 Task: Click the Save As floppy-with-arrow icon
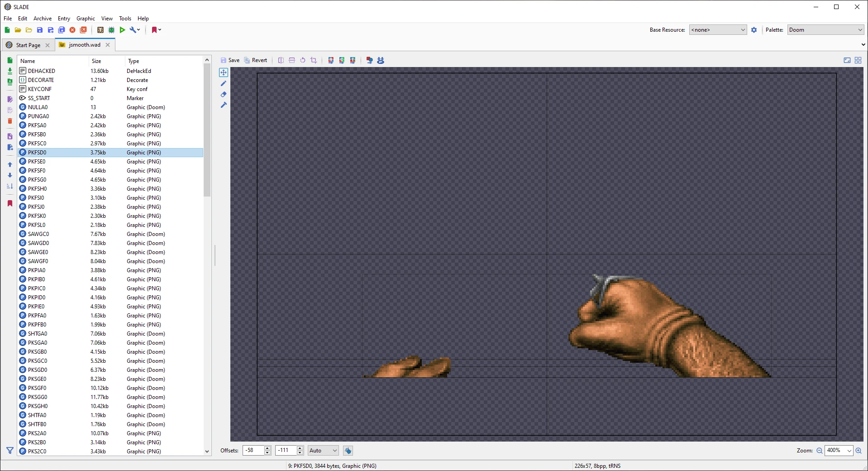click(51, 30)
